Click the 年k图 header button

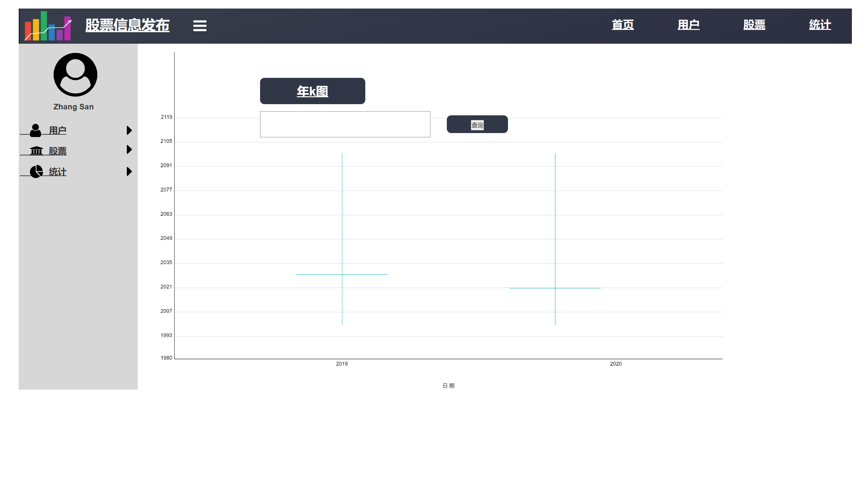312,91
